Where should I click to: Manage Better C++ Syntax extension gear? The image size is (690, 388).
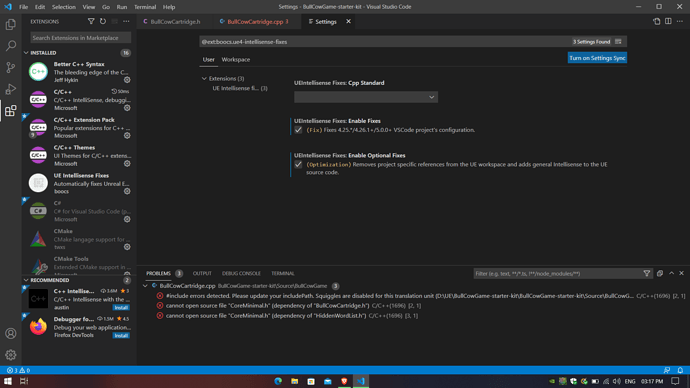[x=127, y=80]
